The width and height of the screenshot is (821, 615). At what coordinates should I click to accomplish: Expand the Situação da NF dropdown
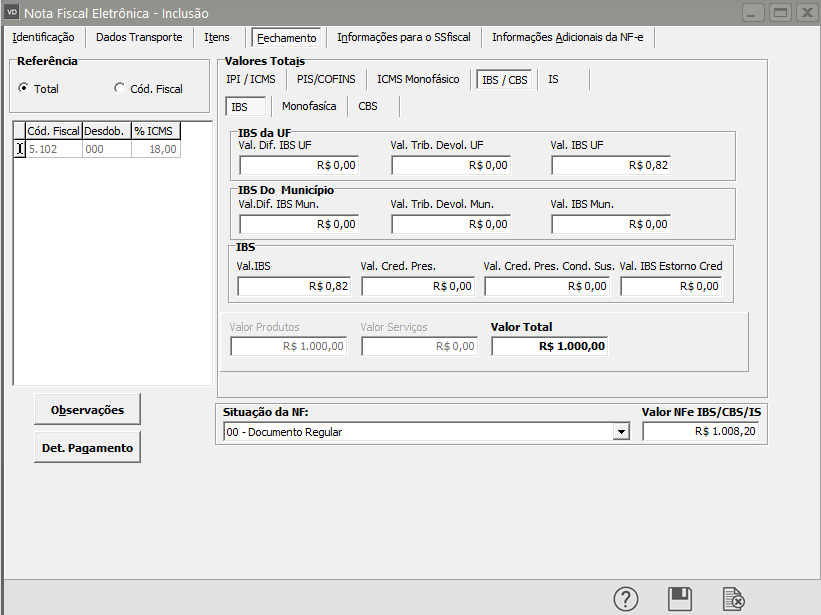621,432
